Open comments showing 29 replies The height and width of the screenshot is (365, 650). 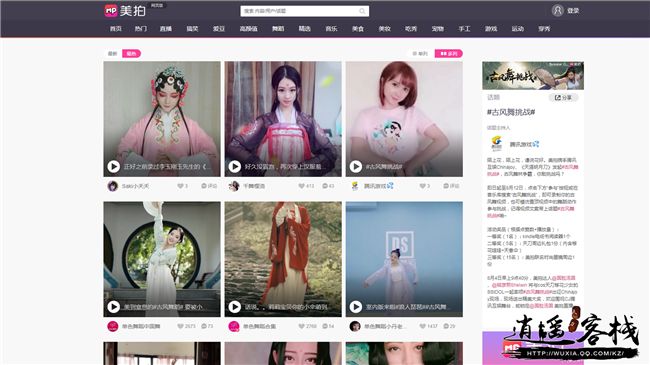click(449, 326)
